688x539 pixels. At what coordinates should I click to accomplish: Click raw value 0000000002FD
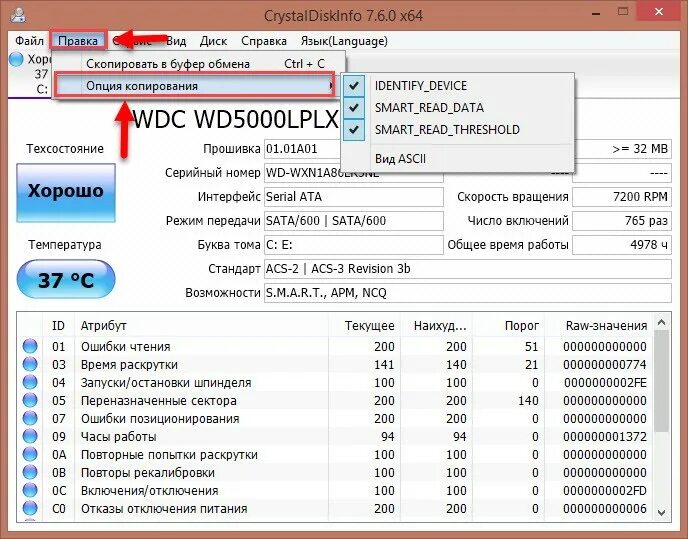tap(606, 491)
